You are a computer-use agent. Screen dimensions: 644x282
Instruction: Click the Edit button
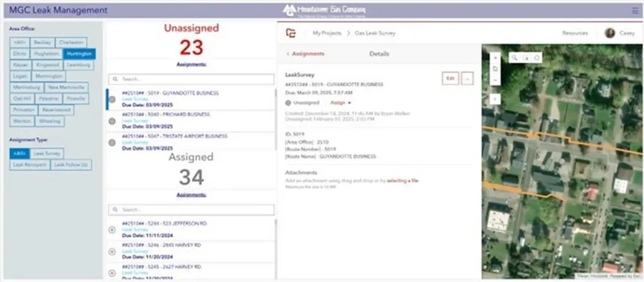click(450, 79)
